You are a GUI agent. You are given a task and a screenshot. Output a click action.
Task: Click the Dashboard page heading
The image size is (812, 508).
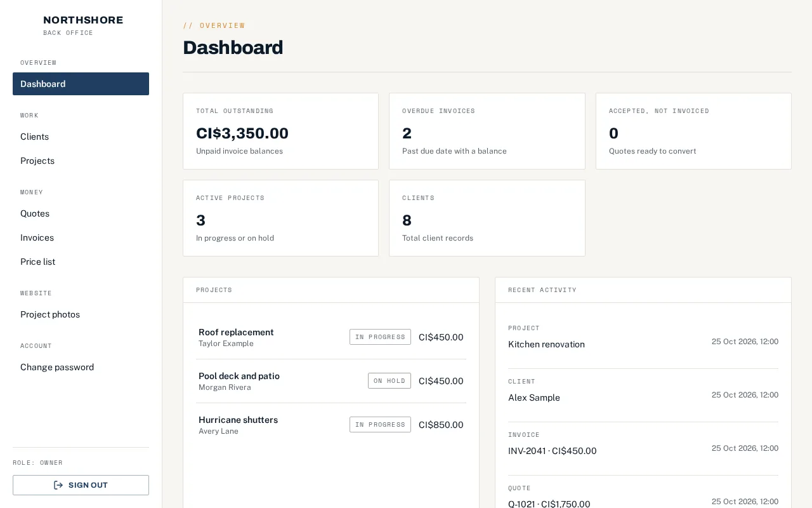click(233, 48)
